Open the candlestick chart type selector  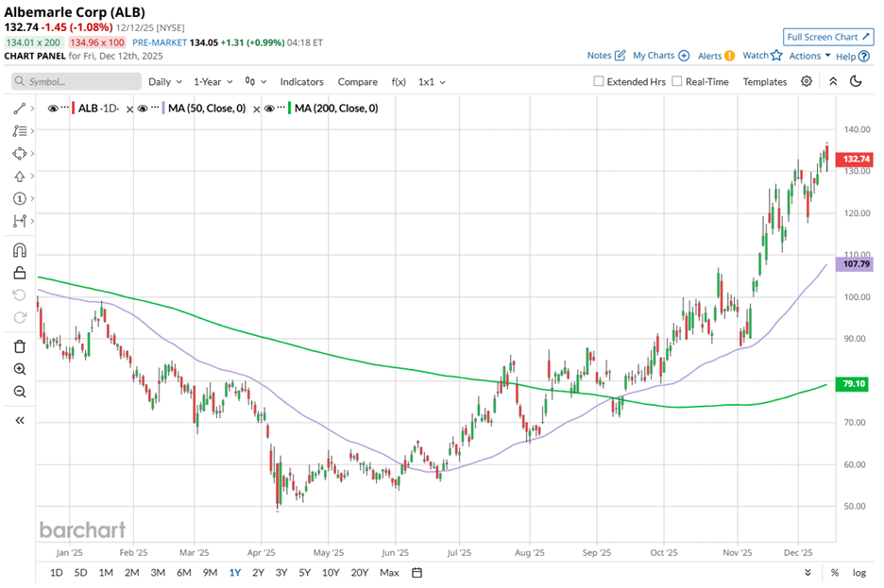pyautogui.click(x=255, y=82)
